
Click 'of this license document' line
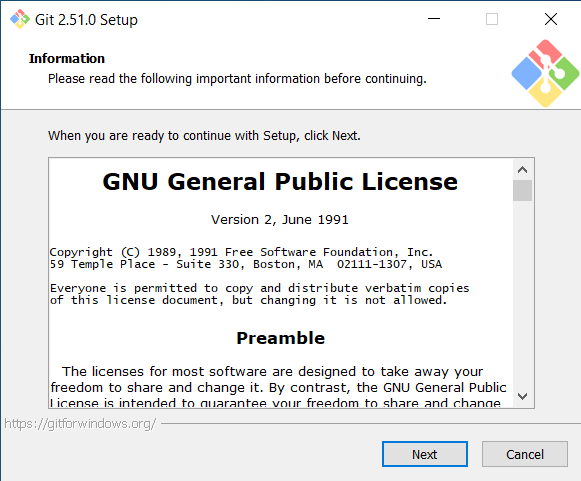pos(249,300)
